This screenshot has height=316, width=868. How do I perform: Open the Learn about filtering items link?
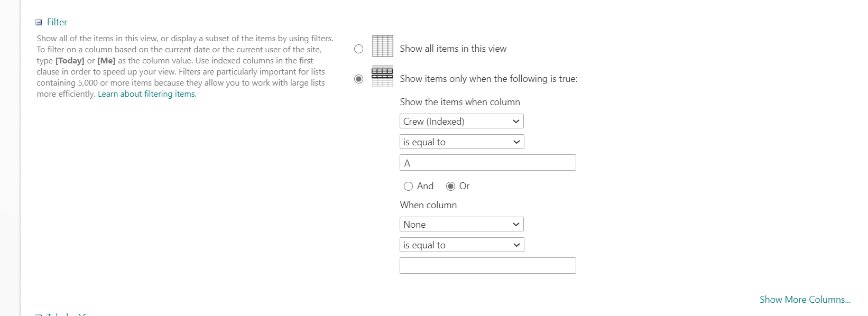pos(147,94)
